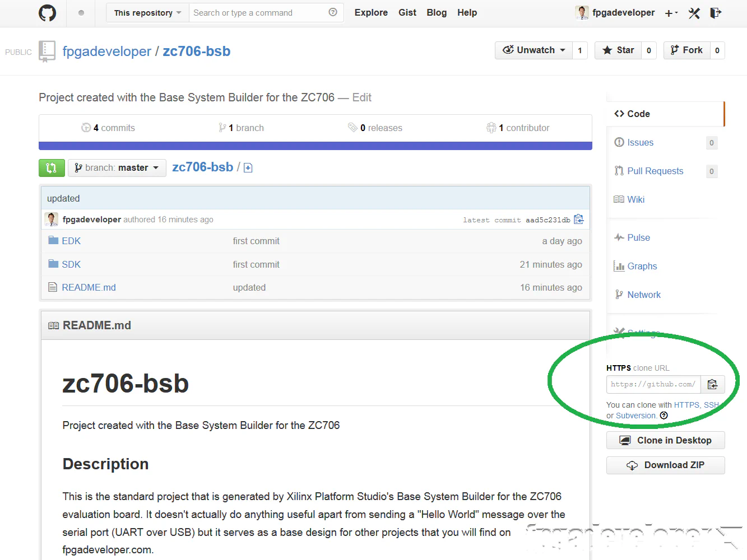Switch to the Issues sidebar tab

639,142
